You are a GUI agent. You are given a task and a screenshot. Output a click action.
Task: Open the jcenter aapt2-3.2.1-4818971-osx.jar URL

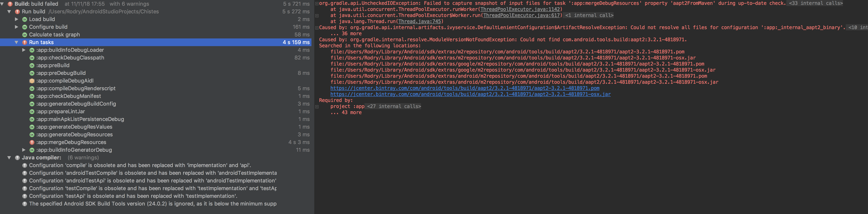(471, 94)
